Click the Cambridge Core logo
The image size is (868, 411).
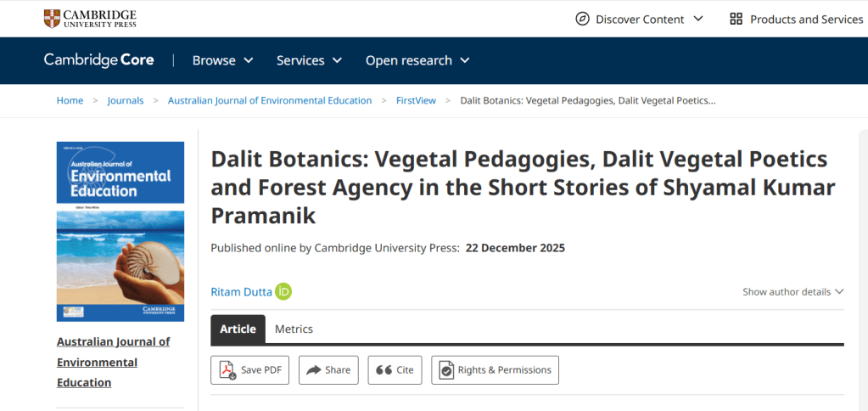(x=100, y=60)
